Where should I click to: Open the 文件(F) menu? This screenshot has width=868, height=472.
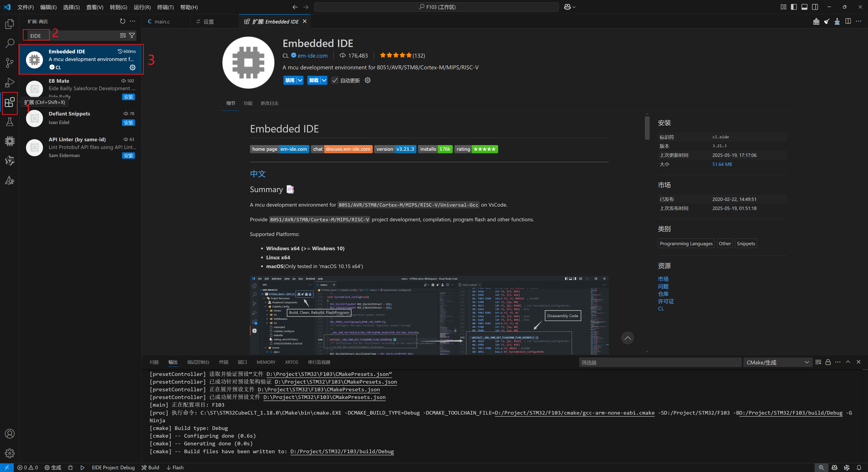[x=25, y=7]
